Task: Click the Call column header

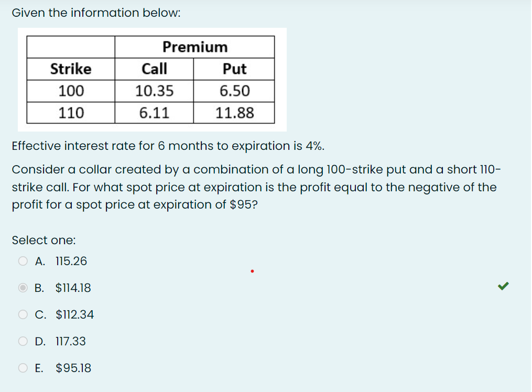Action: 155,69
